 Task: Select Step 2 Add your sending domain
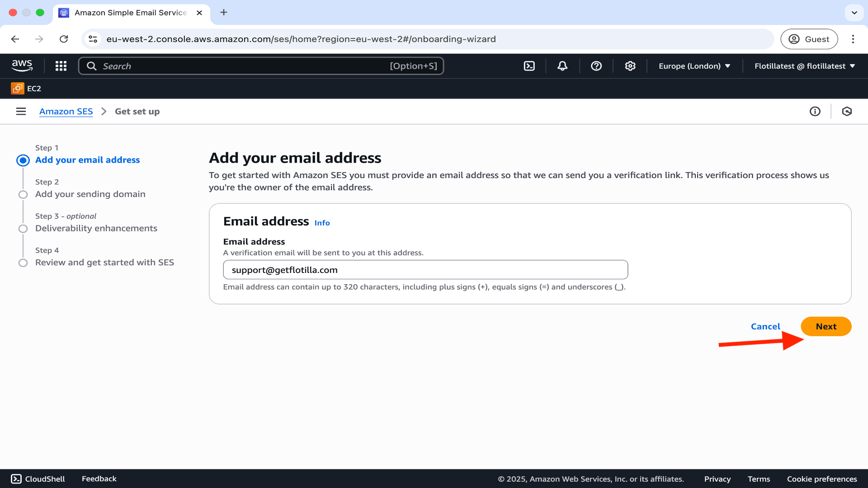(x=90, y=194)
